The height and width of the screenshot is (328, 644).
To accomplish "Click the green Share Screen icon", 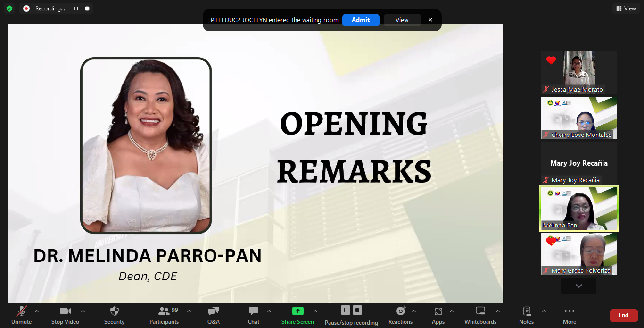I will point(297,311).
